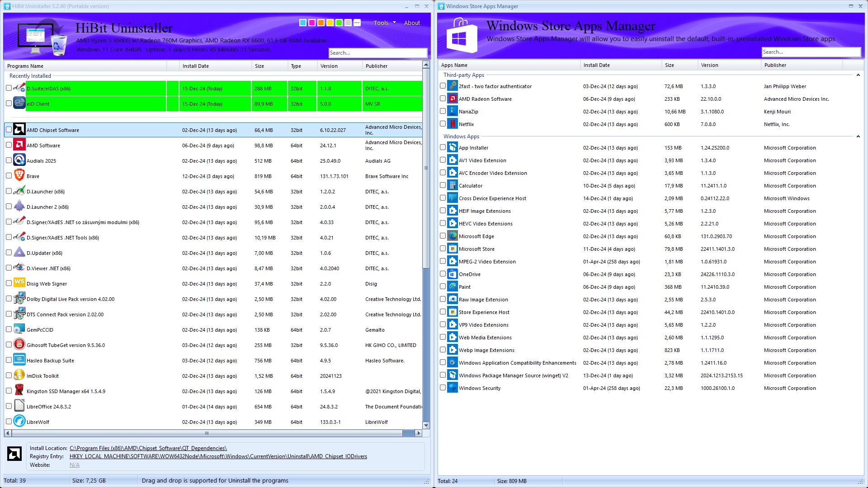Open the AMD Chipset install location link
Image resolution: width=868 pixels, height=488 pixels.
coord(148,448)
